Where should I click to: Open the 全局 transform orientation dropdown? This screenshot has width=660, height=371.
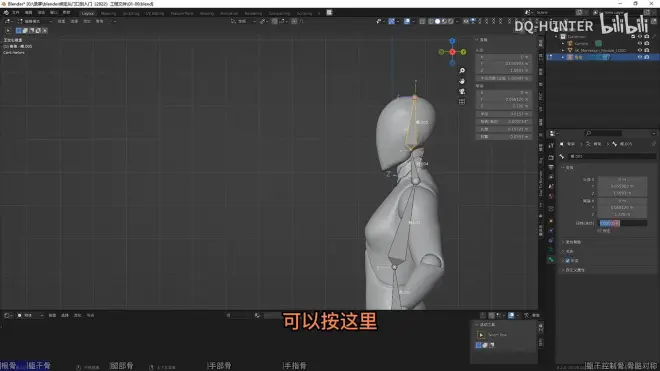(x=244, y=21)
